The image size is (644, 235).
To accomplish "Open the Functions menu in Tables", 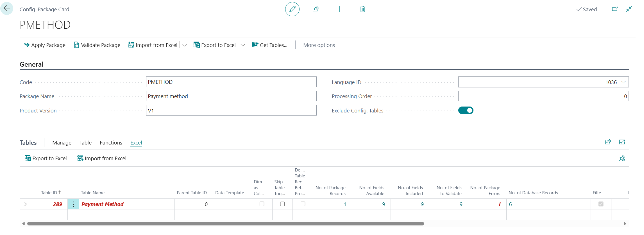I will coord(111,143).
